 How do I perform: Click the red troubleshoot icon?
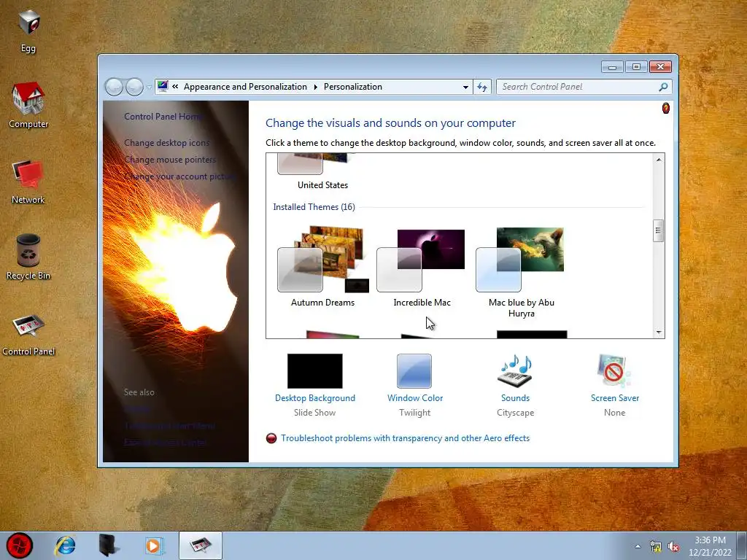point(271,438)
